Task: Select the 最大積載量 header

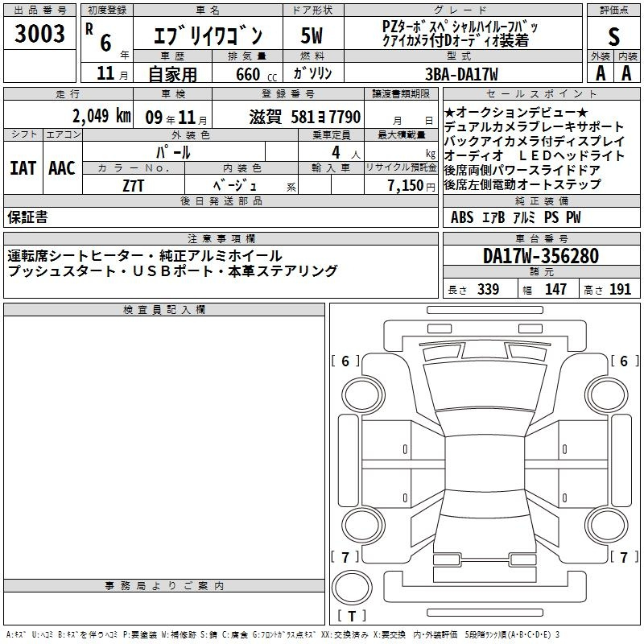Action: (x=401, y=135)
